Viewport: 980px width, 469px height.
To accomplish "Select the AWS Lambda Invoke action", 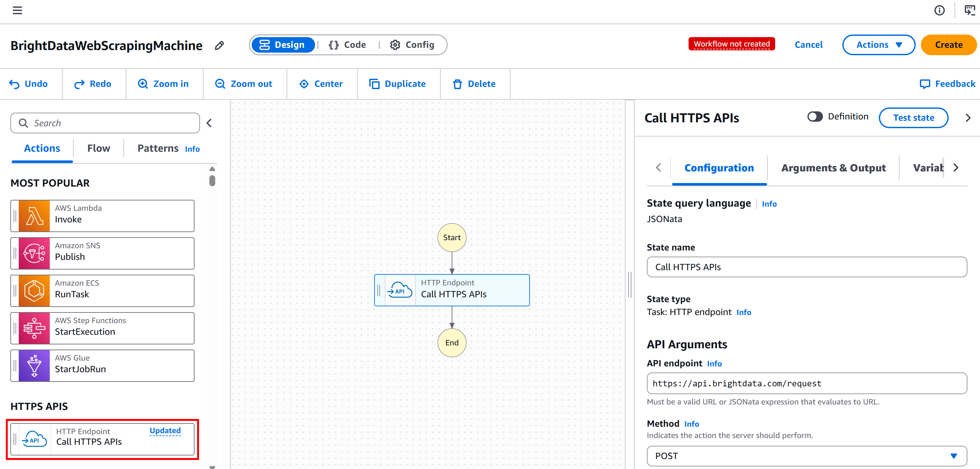I will coord(102,216).
